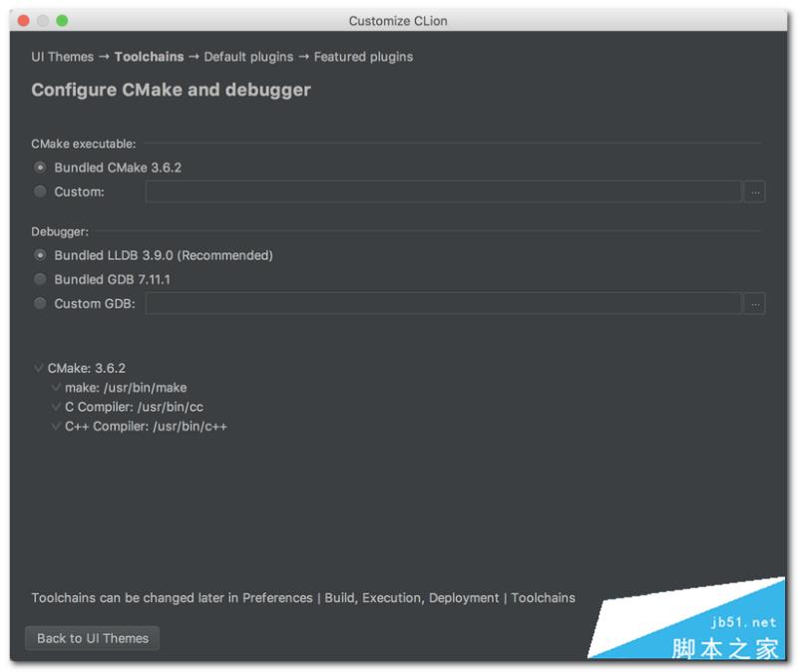
Task: Click the checkmark icon beside make entry
Action: [x=56, y=387]
